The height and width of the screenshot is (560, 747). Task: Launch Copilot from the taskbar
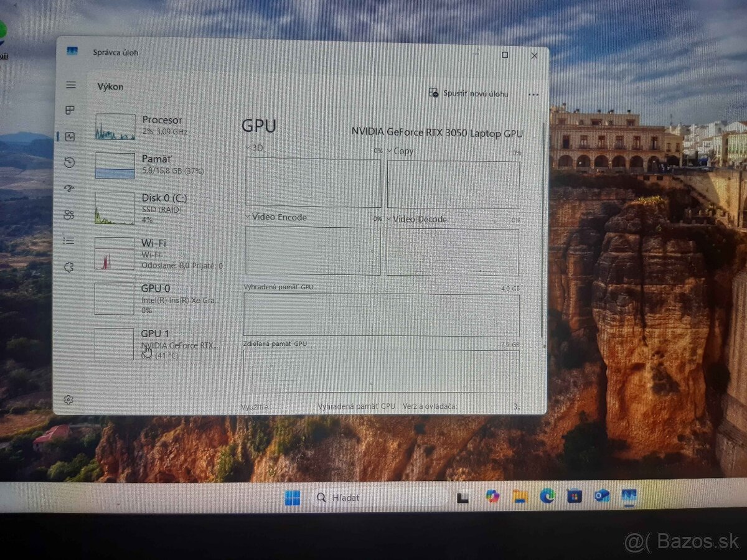492,497
